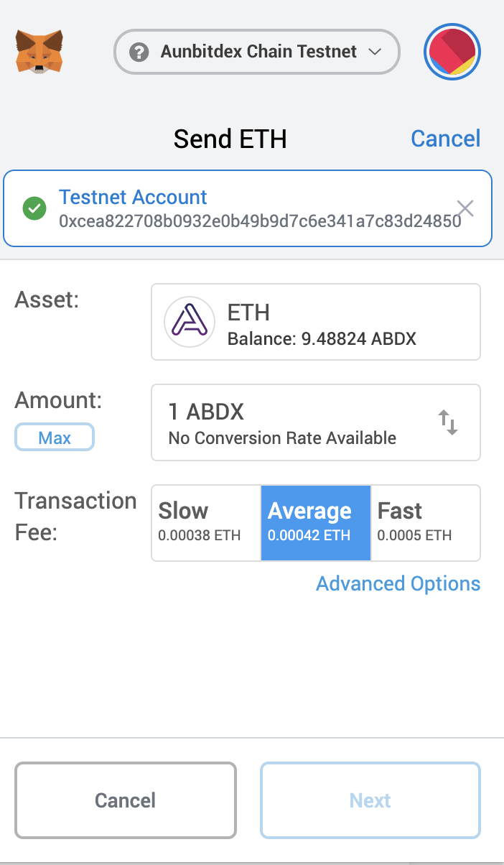Select the Slow transaction fee option
This screenshot has height=865, width=504.
pos(205,522)
